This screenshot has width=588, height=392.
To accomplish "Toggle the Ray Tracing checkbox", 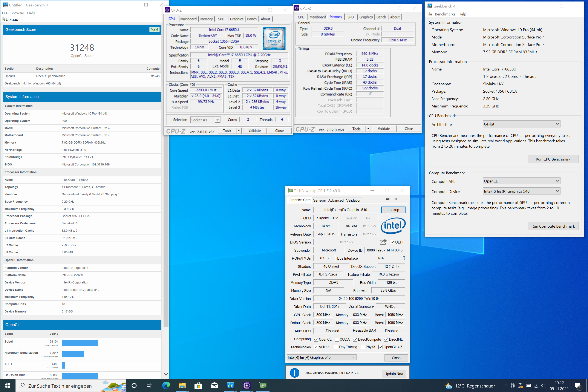I will (336, 347).
